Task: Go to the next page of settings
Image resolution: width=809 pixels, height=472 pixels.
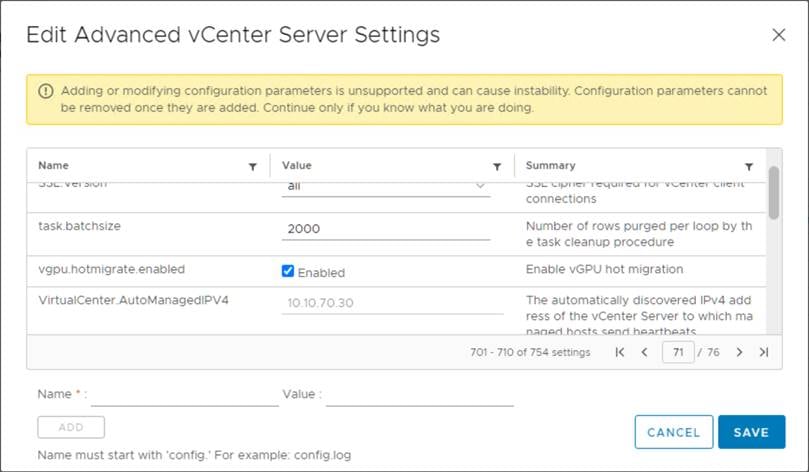Action: [739, 352]
